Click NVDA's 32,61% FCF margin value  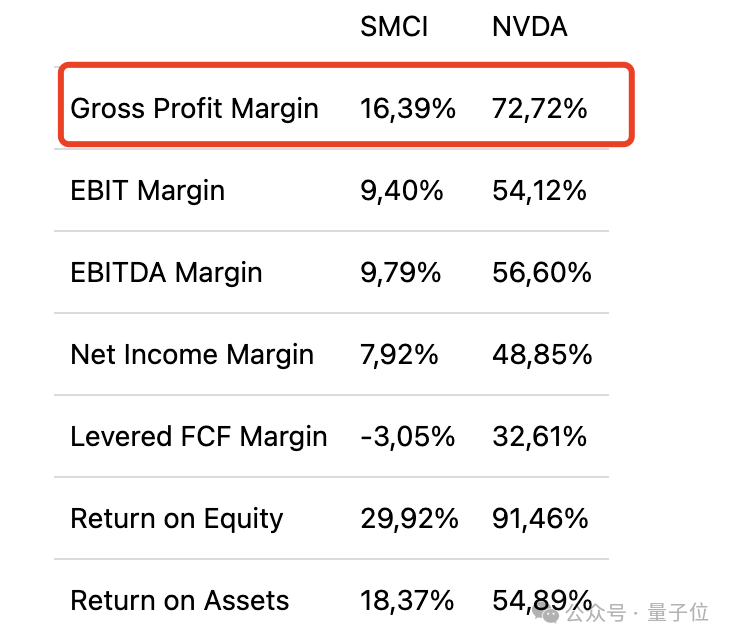[x=540, y=437]
